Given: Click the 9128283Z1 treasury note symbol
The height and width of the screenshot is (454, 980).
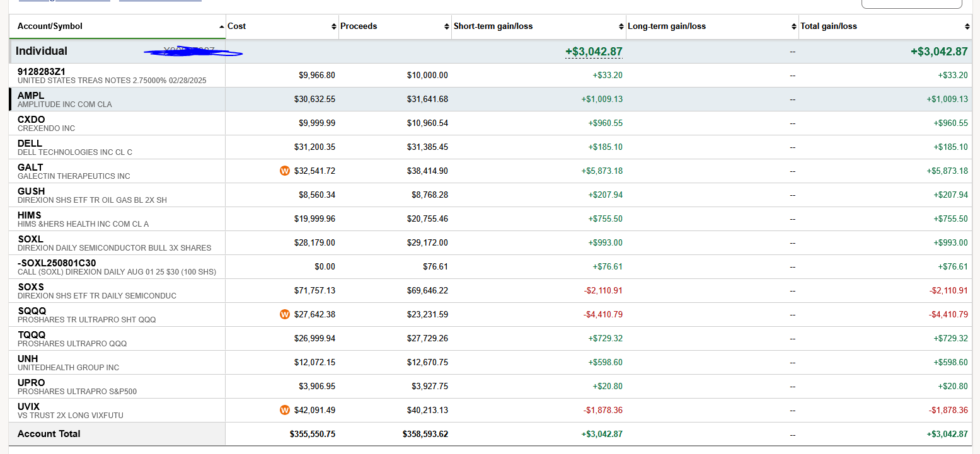Looking at the screenshot, I should point(42,71).
